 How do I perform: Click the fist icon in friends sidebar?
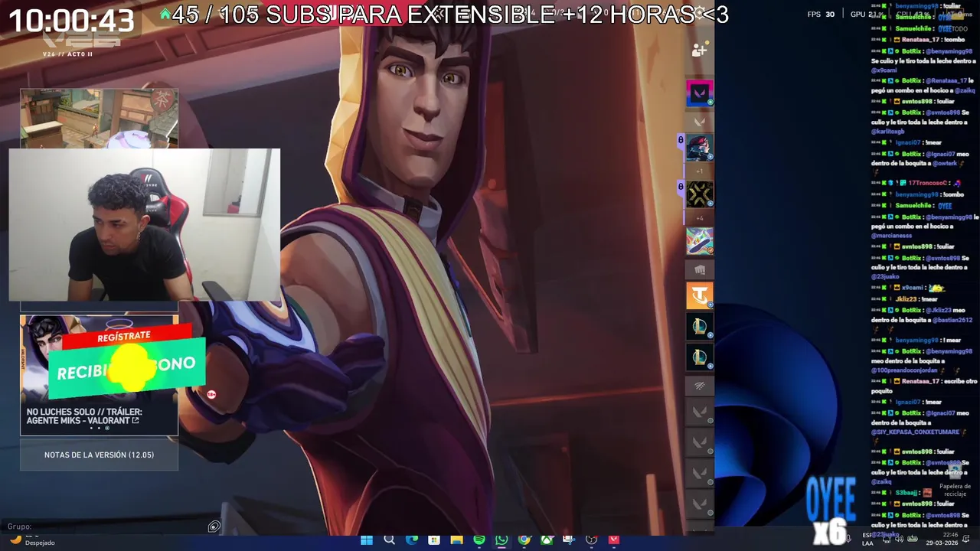click(699, 269)
